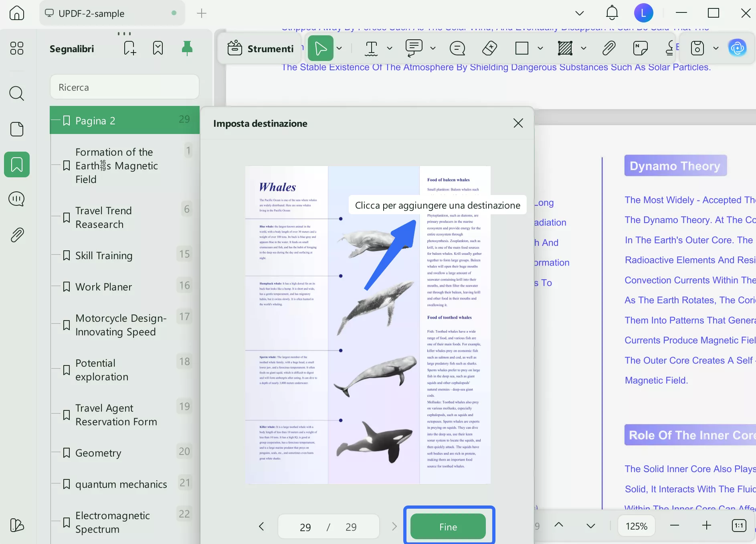
Task: Select the sticker tool icon
Action: (640, 49)
